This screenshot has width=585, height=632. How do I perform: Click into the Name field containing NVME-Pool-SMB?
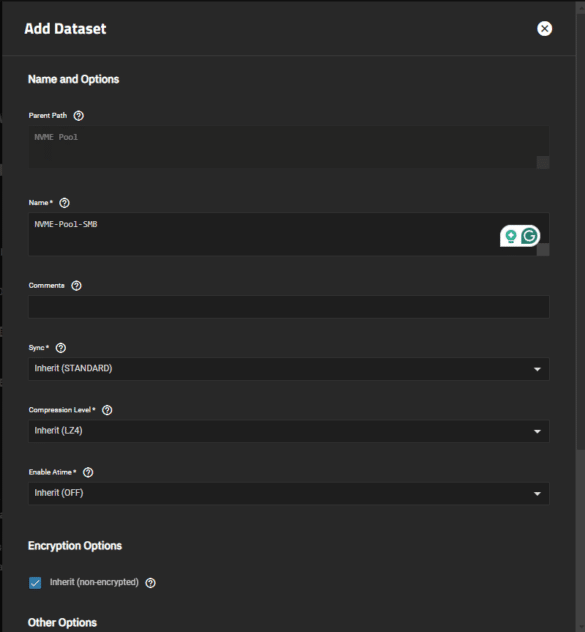click(289, 234)
